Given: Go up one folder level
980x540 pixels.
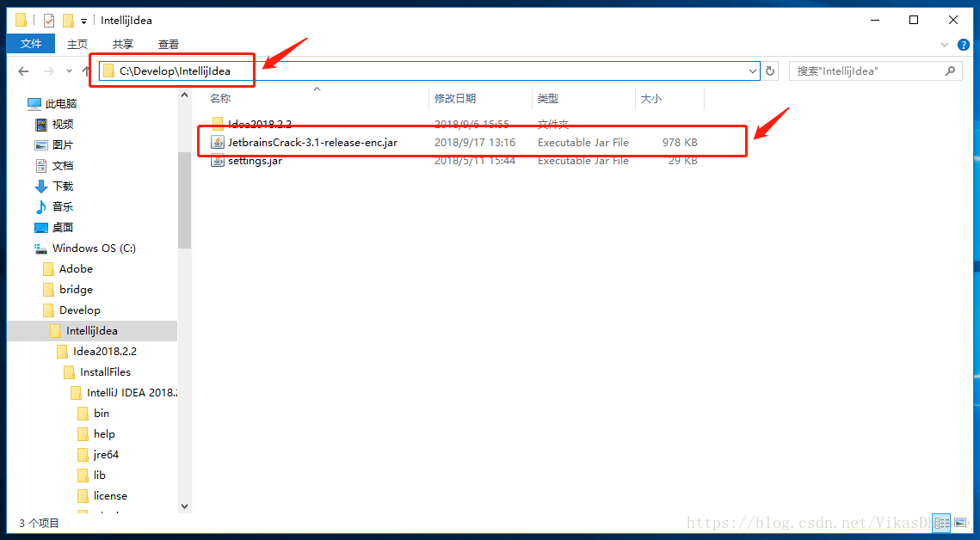Looking at the screenshot, I should coord(87,71).
